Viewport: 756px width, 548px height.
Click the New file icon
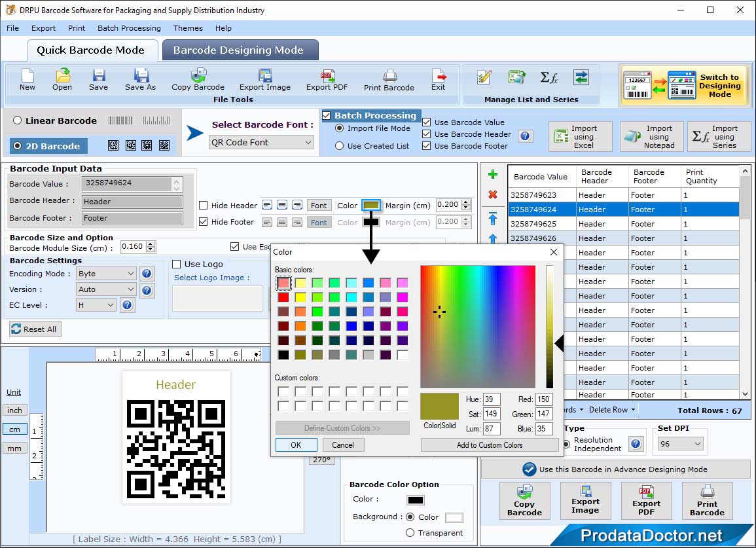(27, 79)
